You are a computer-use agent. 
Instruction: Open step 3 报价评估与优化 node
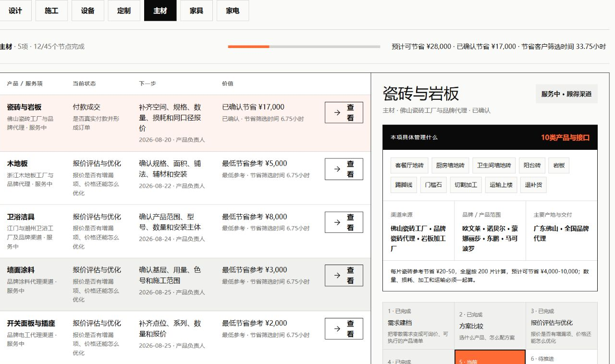562,326
